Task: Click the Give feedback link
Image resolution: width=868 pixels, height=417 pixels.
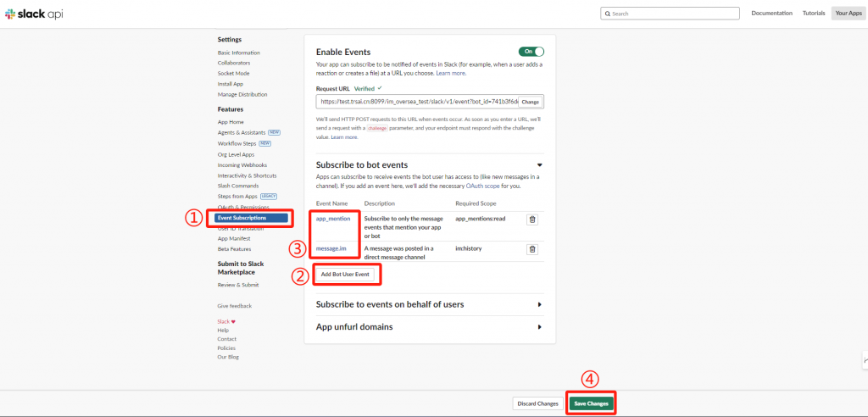Action: pyautogui.click(x=235, y=306)
